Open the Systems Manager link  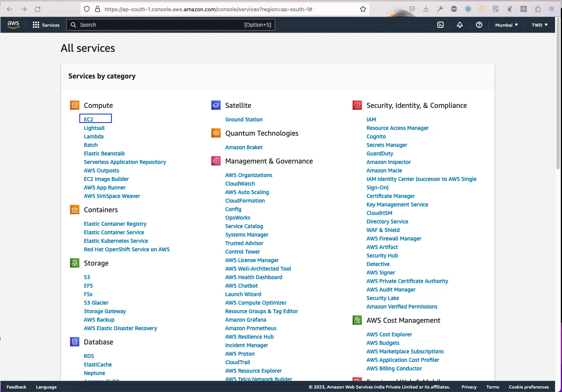point(247,235)
